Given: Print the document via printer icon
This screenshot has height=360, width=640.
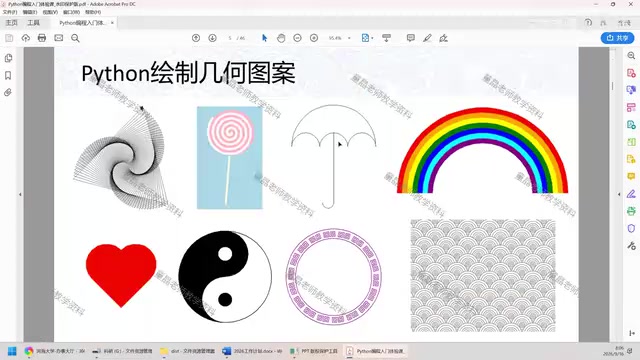Looking at the screenshot, I should click(x=42, y=38).
